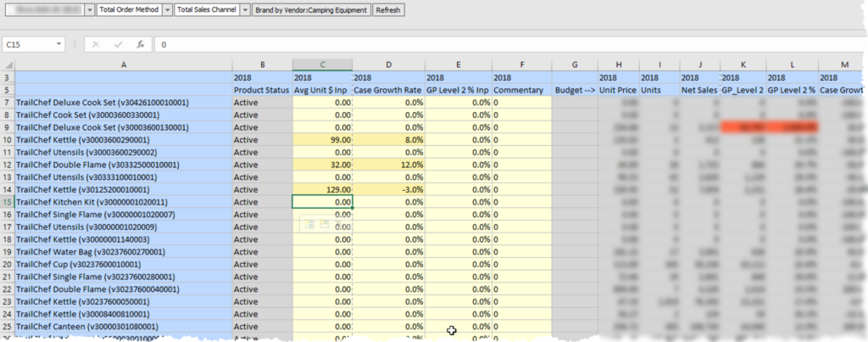
Task: Open Insert Function (fx) dialog
Action: tap(141, 44)
